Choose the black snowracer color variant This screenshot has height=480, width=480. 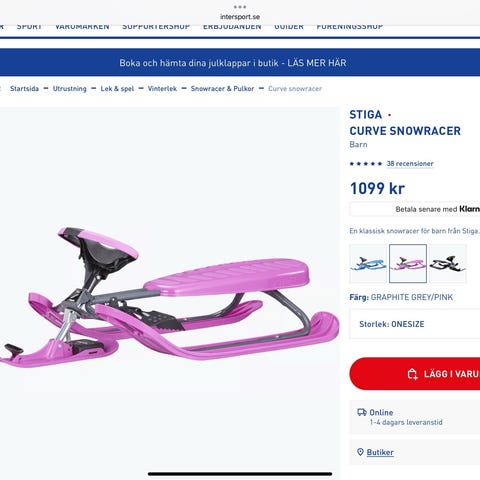448,264
